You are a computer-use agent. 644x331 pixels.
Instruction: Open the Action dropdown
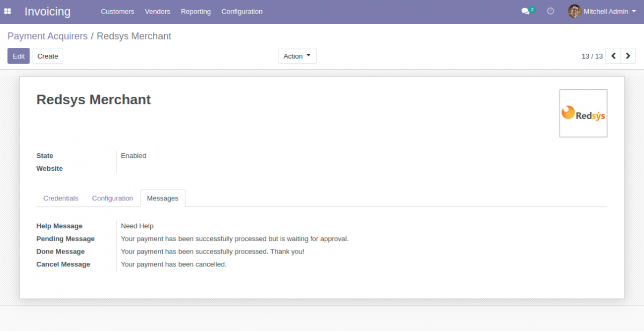click(297, 55)
